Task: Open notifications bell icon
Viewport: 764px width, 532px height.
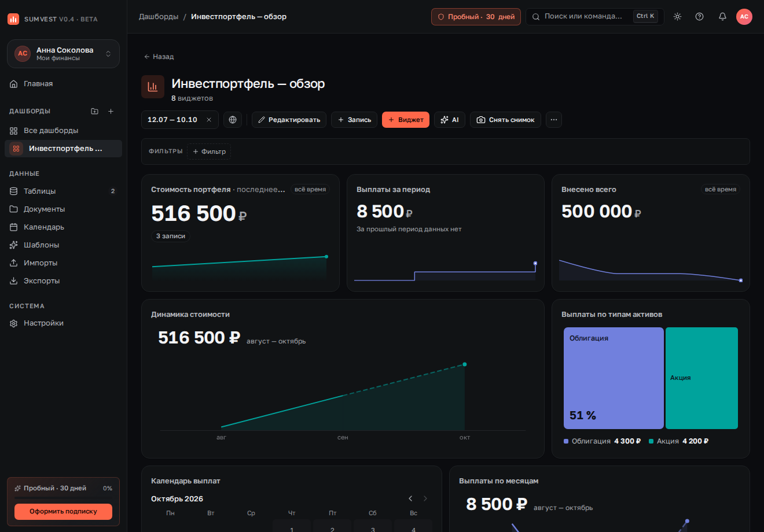Action: (722, 17)
